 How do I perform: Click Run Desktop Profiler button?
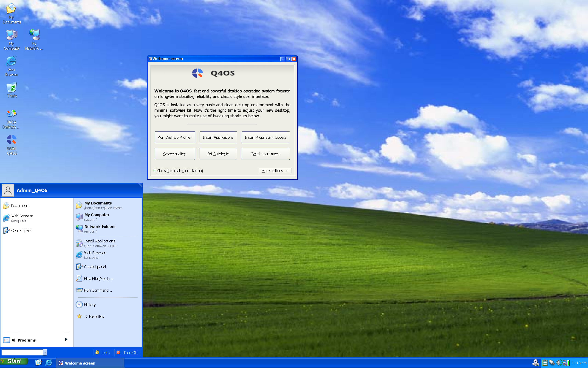point(175,137)
